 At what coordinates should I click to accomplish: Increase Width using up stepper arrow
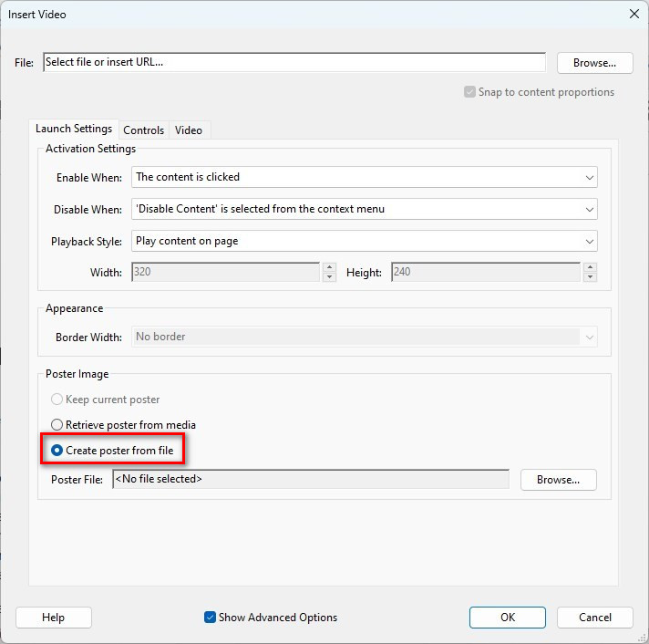328,267
